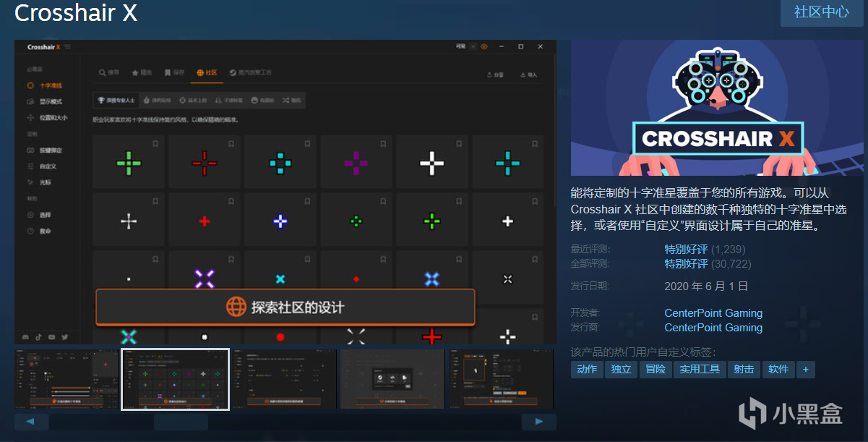Open the fourth thumbnail with sharing dialog
The height and width of the screenshot is (442, 868).
tap(392, 379)
